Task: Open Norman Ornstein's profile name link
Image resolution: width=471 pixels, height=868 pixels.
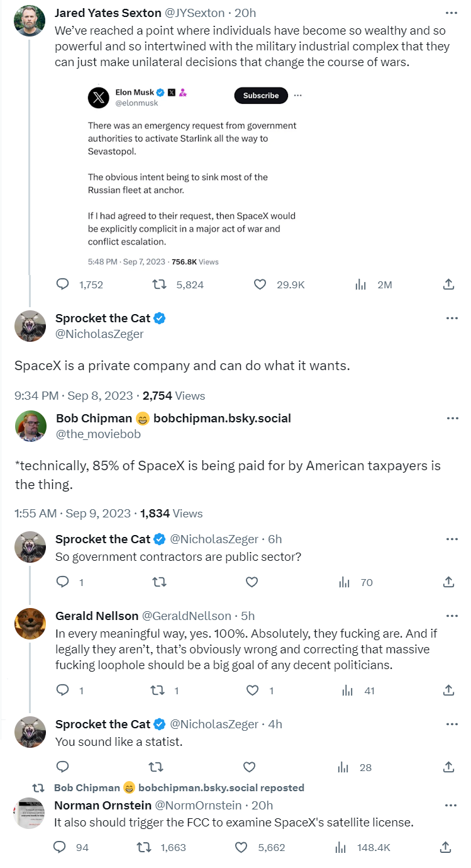Action: 102,805
